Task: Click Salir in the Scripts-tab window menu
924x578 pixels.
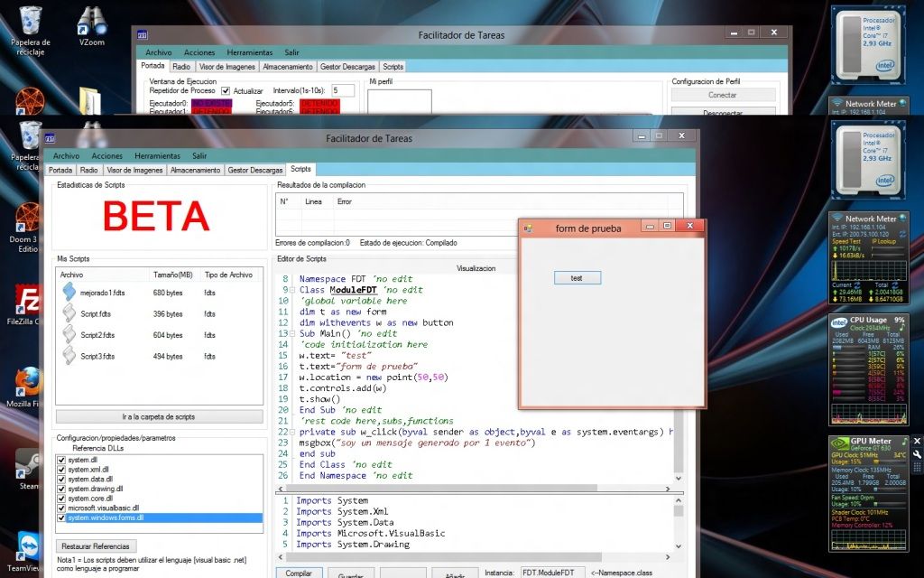Action: pyautogui.click(x=199, y=155)
